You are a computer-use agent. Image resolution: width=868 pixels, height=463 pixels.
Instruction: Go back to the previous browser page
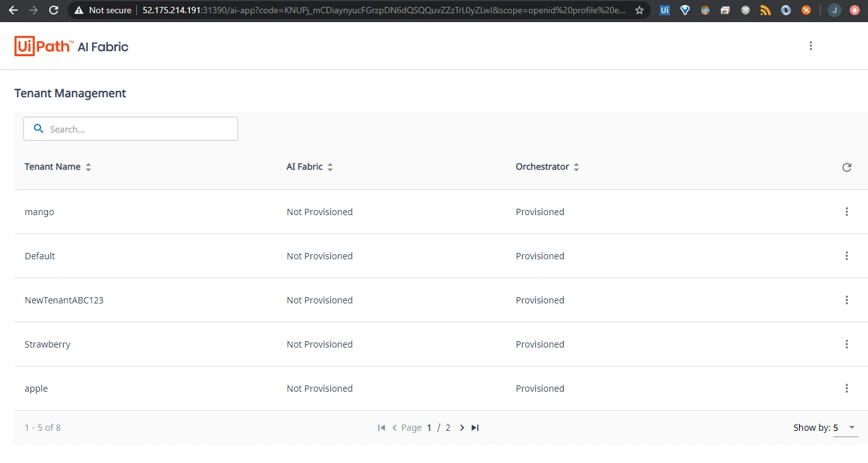click(x=13, y=10)
